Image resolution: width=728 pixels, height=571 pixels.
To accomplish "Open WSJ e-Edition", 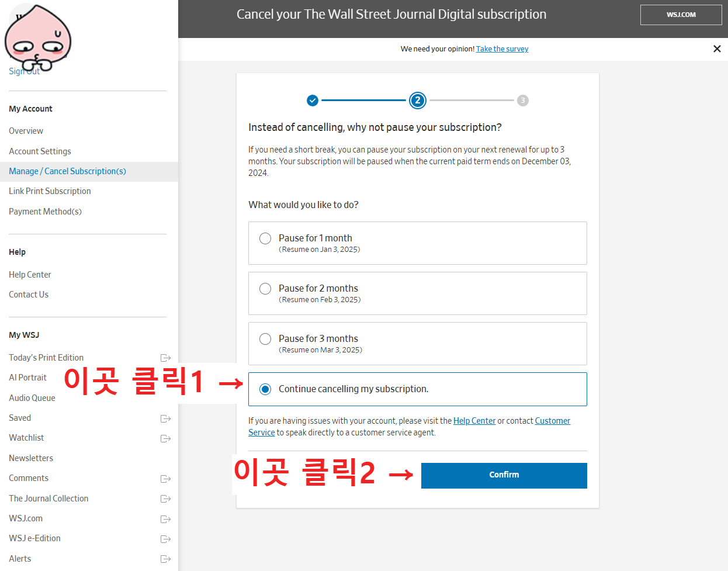I will [34, 538].
